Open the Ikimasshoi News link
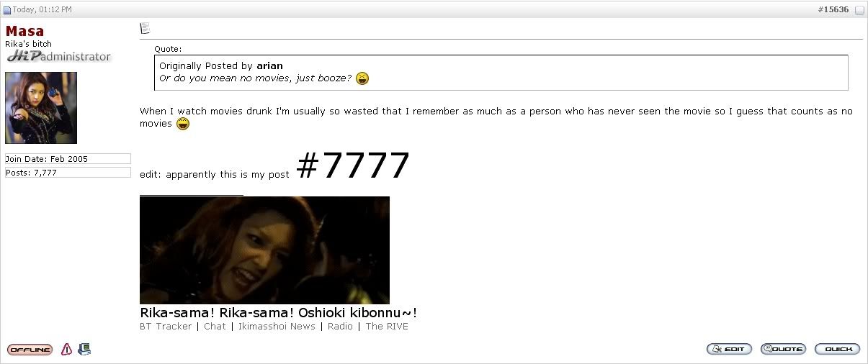This screenshot has width=868, height=364. point(277,327)
